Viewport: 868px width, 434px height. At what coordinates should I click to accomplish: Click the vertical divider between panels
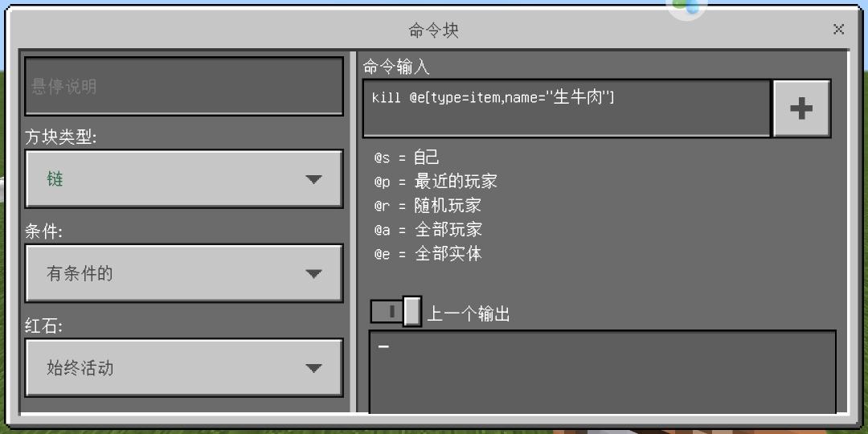point(353,232)
